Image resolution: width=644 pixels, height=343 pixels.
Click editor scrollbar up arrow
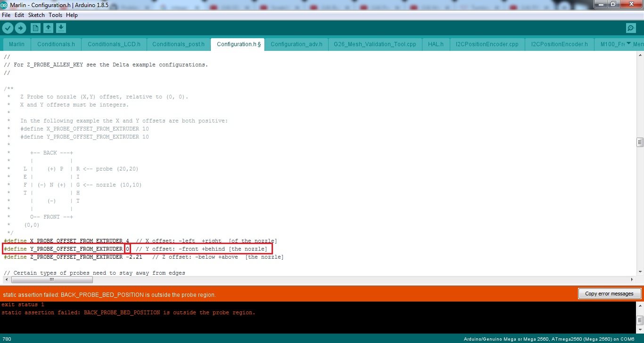[640, 56]
